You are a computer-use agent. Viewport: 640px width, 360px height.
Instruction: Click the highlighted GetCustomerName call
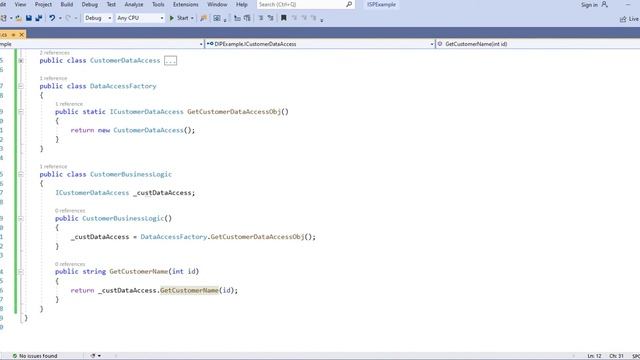[x=189, y=290]
